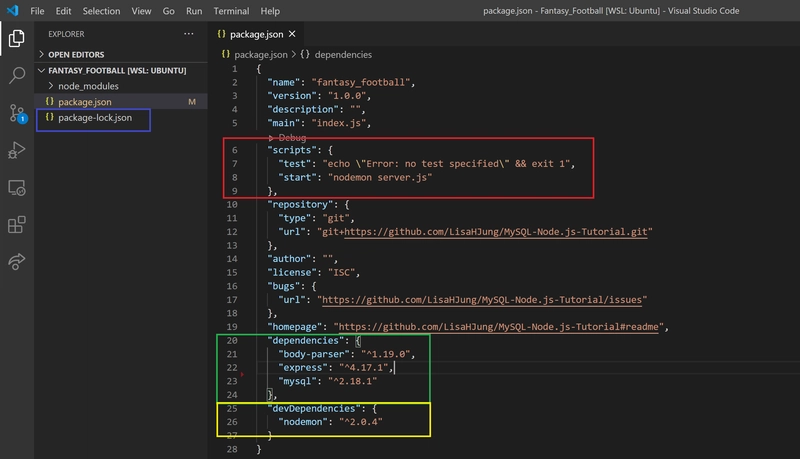This screenshot has height=459, width=800.
Task: Click the EXPLORER panel title
Action: click(66, 34)
